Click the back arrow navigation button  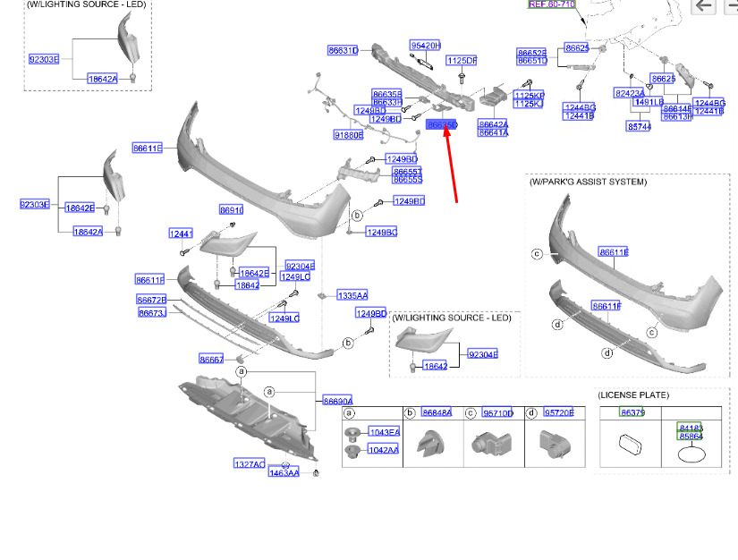(704, 6)
